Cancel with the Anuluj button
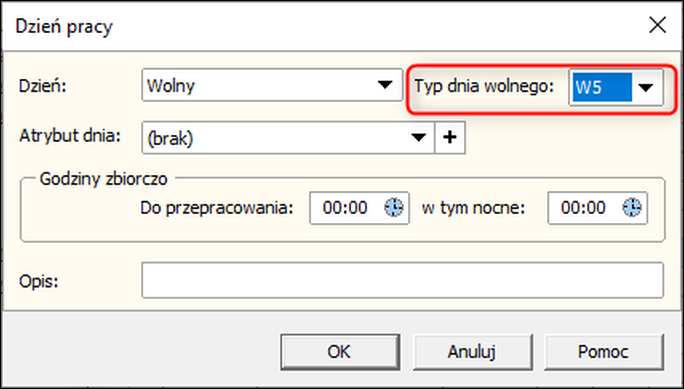This screenshot has height=389, width=684. pyautogui.click(x=472, y=351)
